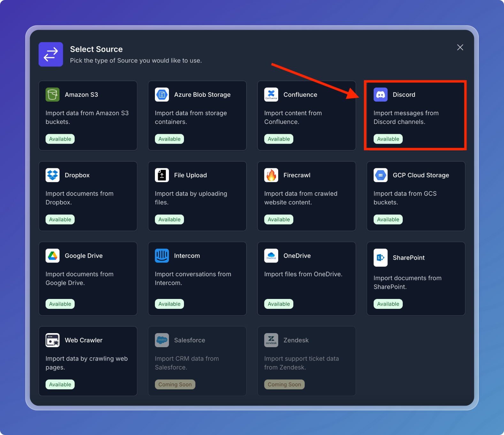This screenshot has height=435, width=504.
Task: Select the Discord source title
Action: click(x=404, y=95)
